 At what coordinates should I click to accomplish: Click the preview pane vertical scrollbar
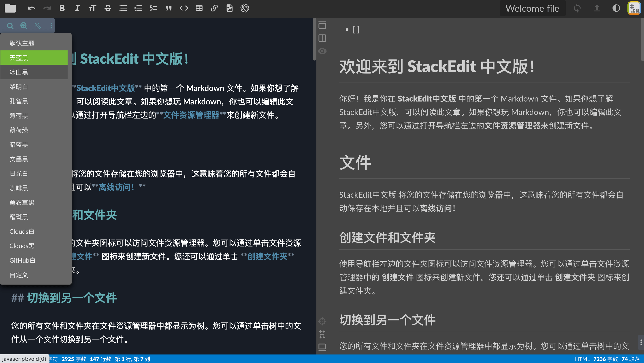pyautogui.click(x=642, y=39)
